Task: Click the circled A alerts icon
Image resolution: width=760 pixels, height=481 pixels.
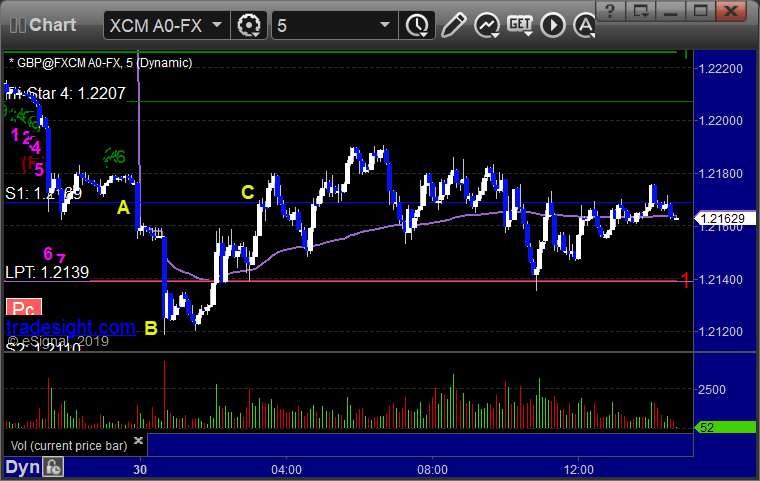Action: pyautogui.click(x=584, y=25)
